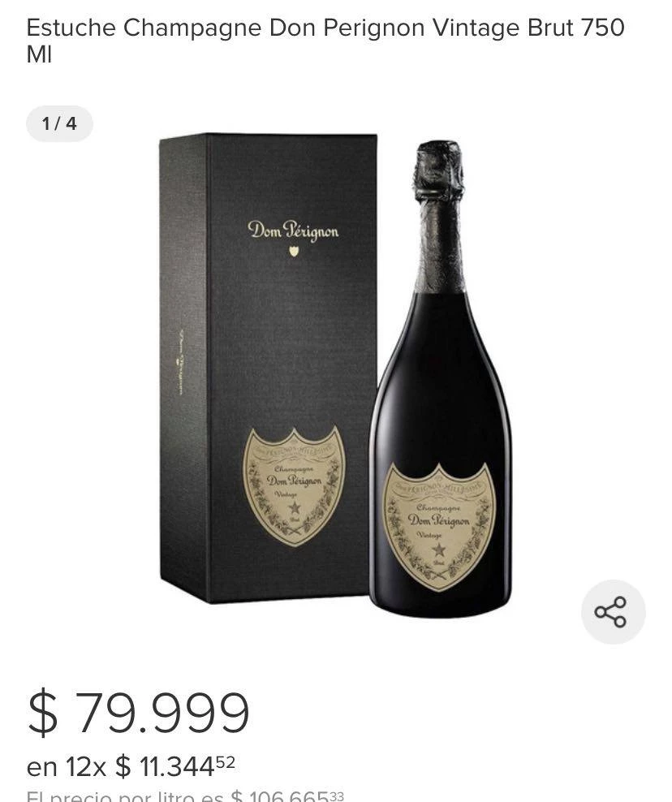This screenshot has width=672, height=802.
Task: Tap the star on the bottle's shield label
Action: [439, 550]
